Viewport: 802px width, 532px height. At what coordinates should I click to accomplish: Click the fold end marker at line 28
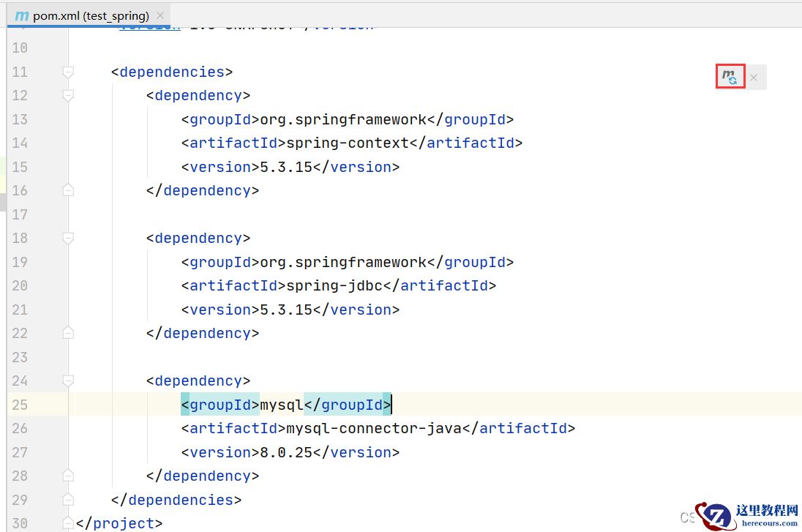(x=68, y=476)
